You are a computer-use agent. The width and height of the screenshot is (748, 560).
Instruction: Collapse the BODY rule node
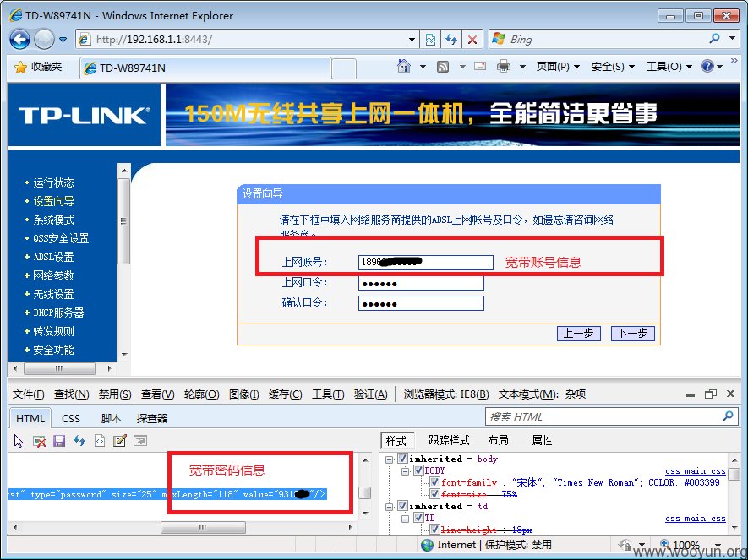point(405,471)
